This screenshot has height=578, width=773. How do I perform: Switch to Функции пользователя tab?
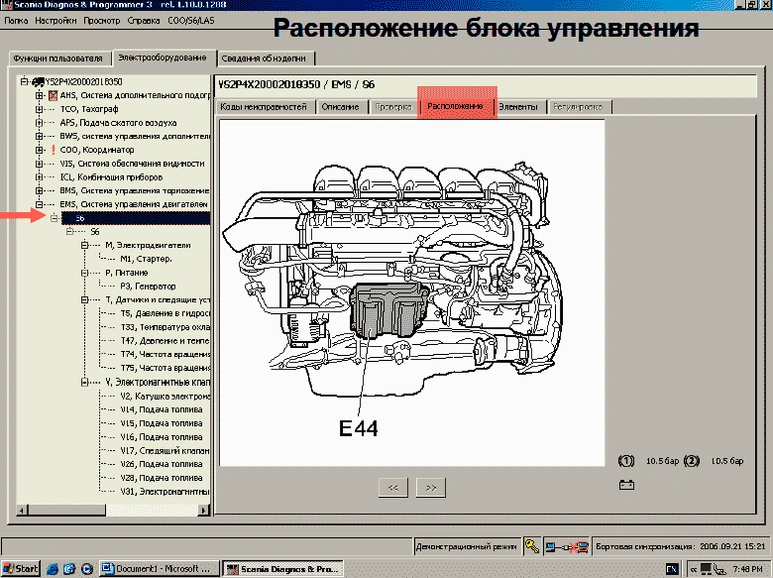[57, 58]
